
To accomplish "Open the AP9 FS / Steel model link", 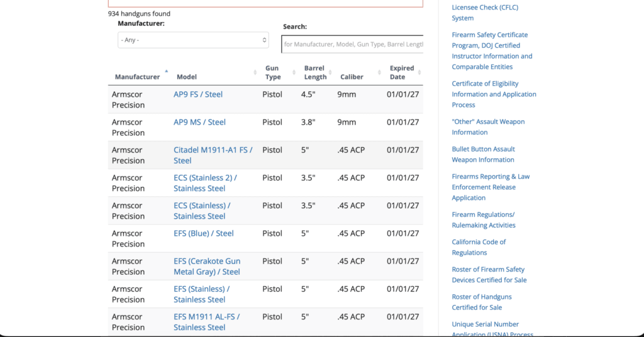I will (198, 94).
